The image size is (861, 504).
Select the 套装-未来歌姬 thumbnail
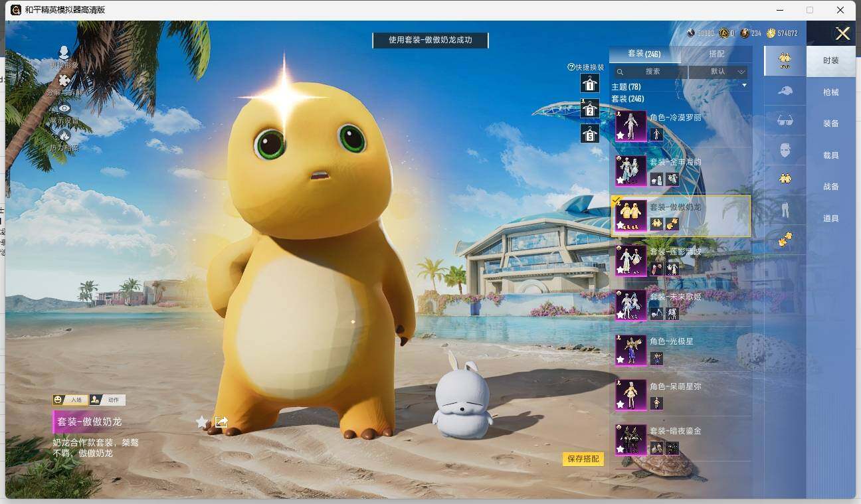coord(630,305)
